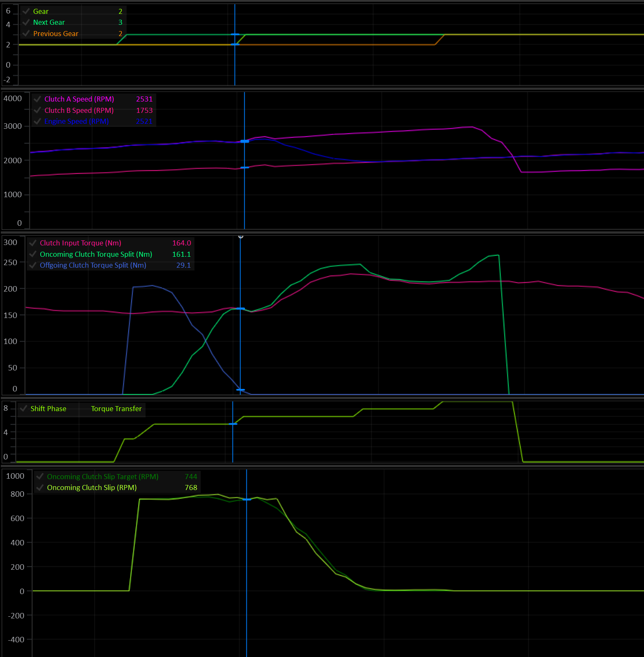Screen dimensions: 644x657
Task: Toggle the Next Gear channel checkmark
Action: tap(26, 22)
